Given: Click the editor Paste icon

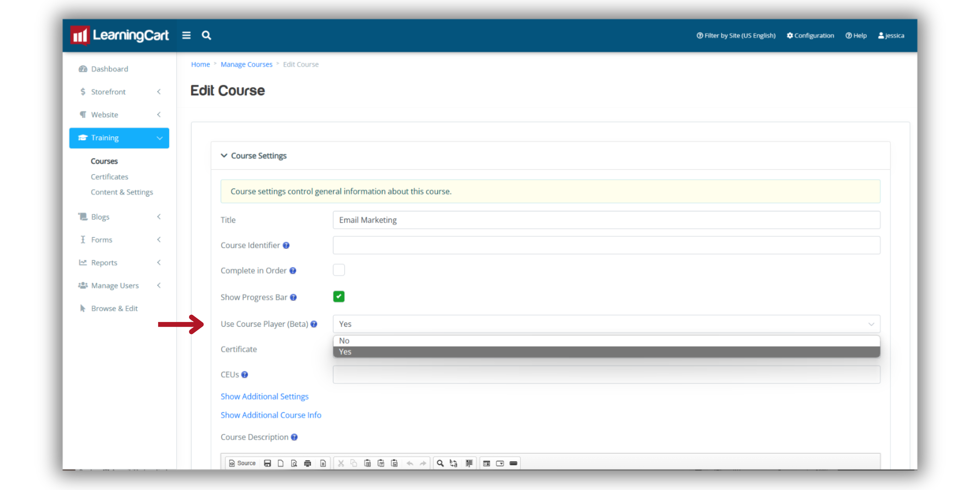Looking at the screenshot, I should coord(367,463).
